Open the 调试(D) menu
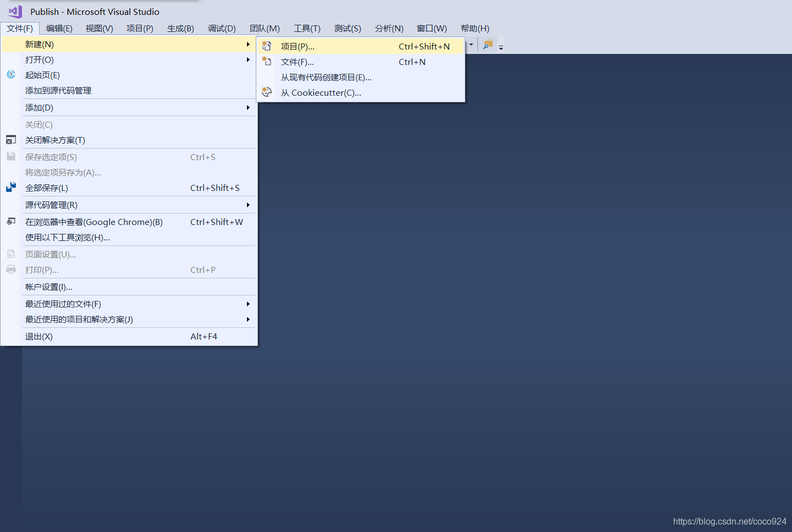Viewport: 792px width, 532px height. 222,28
